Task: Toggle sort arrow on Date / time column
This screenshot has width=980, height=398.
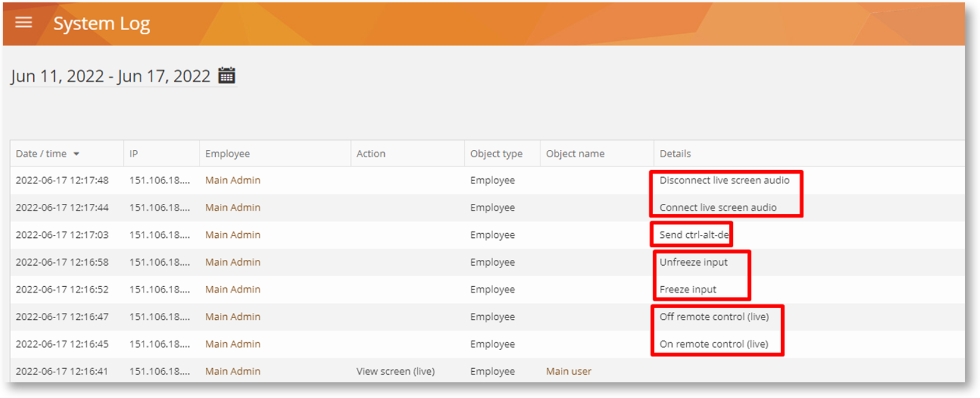Action: 76,154
